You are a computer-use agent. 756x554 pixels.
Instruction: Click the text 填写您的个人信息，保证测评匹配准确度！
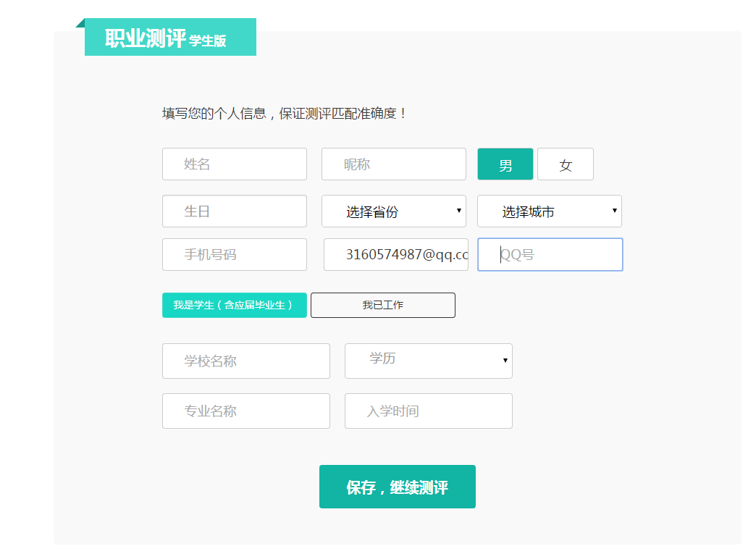(x=285, y=114)
